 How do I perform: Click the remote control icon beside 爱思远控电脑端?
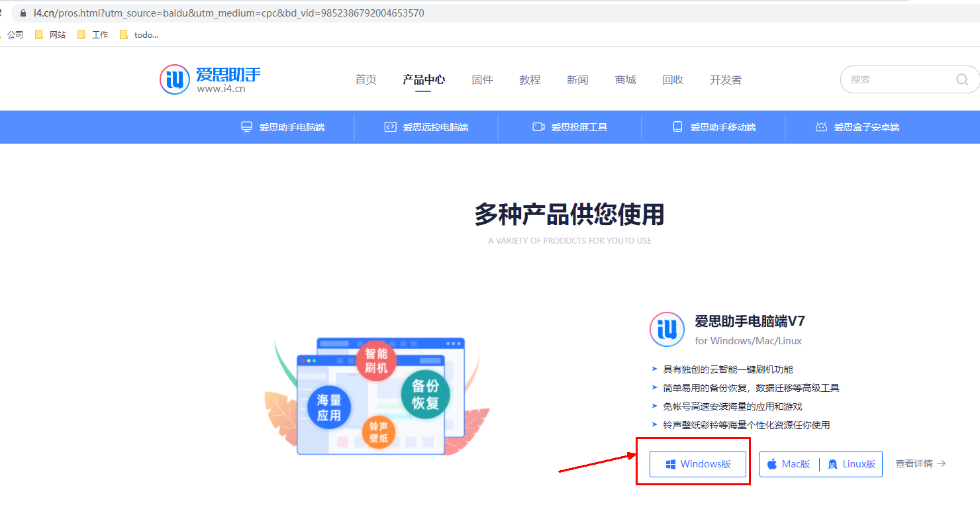click(x=391, y=127)
